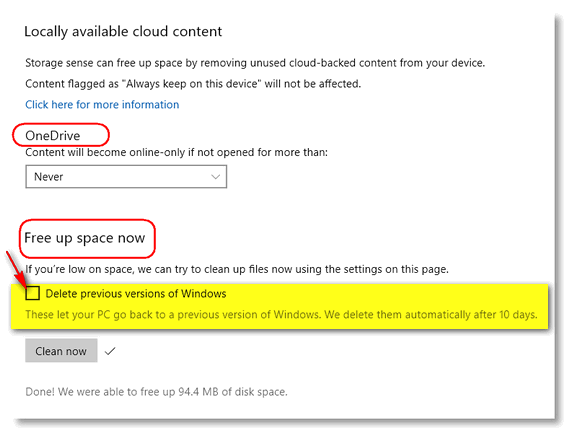Click the checkmark icon beside Clean now

pos(110,351)
